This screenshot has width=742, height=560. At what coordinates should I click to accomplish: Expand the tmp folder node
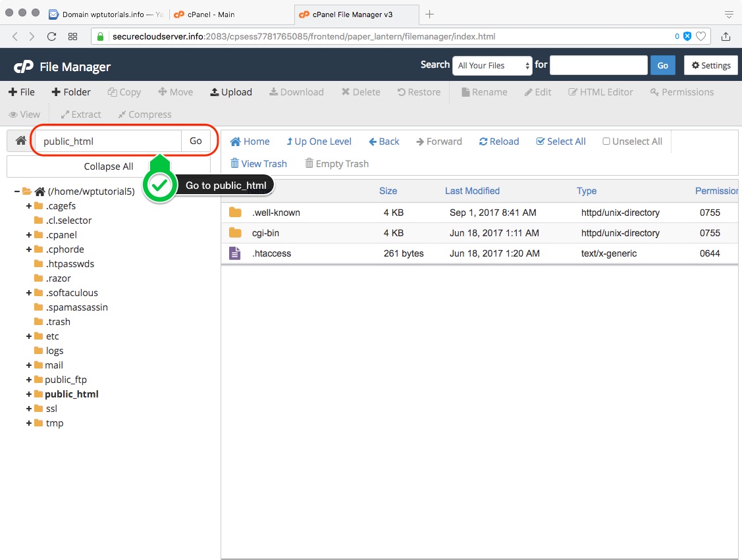[x=29, y=423]
